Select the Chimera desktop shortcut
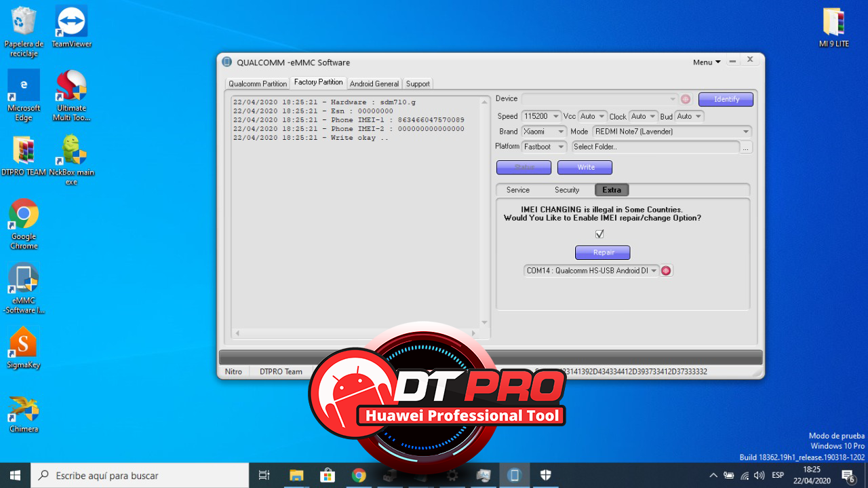This screenshot has width=868, height=488. pyautogui.click(x=24, y=413)
